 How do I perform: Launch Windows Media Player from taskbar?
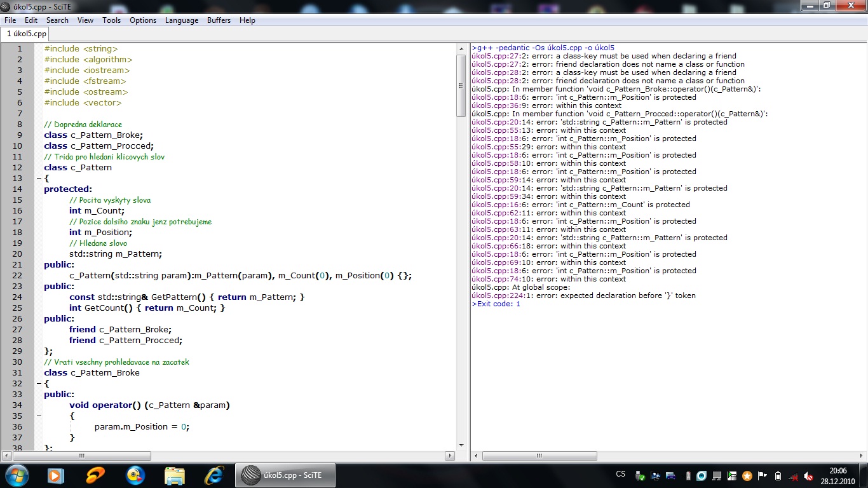(55, 475)
